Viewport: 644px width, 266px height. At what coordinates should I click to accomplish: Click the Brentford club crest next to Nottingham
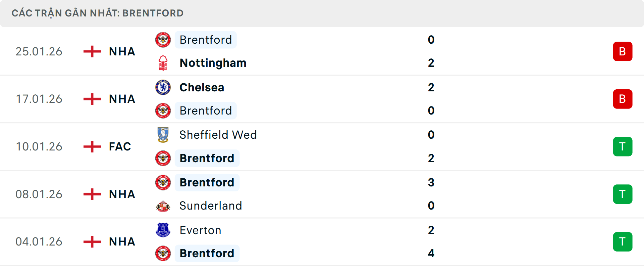click(163, 40)
